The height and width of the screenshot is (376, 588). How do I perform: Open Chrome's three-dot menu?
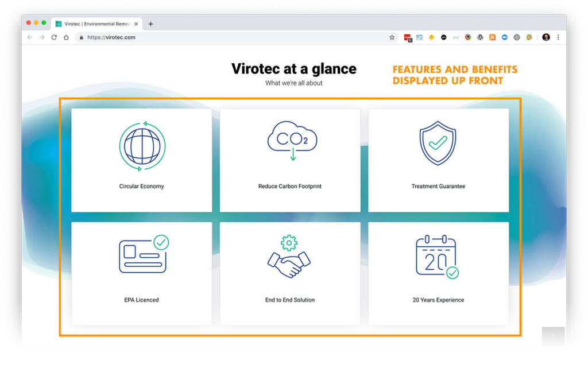coord(558,37)
